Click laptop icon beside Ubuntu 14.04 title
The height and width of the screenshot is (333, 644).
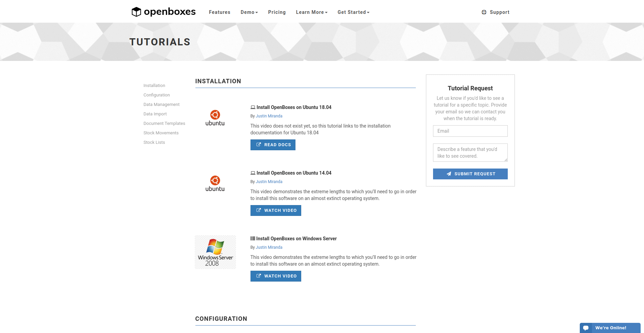[253, 173]
